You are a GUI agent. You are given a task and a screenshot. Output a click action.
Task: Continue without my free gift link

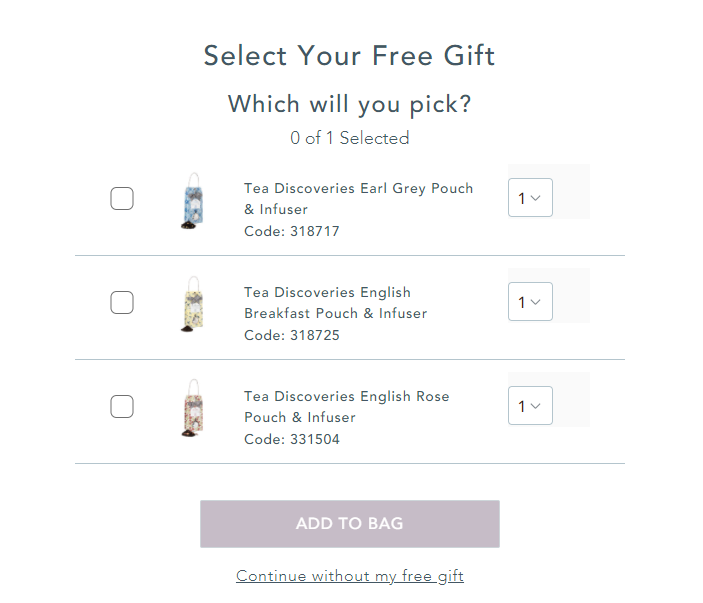[x=350, y=576]
